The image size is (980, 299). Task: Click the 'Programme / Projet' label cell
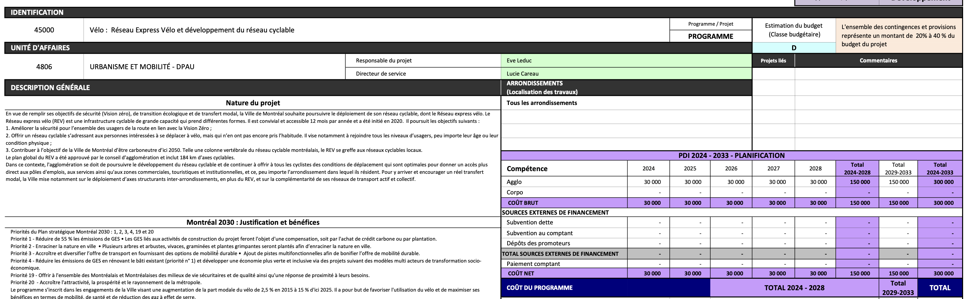(x=711, y=24)
